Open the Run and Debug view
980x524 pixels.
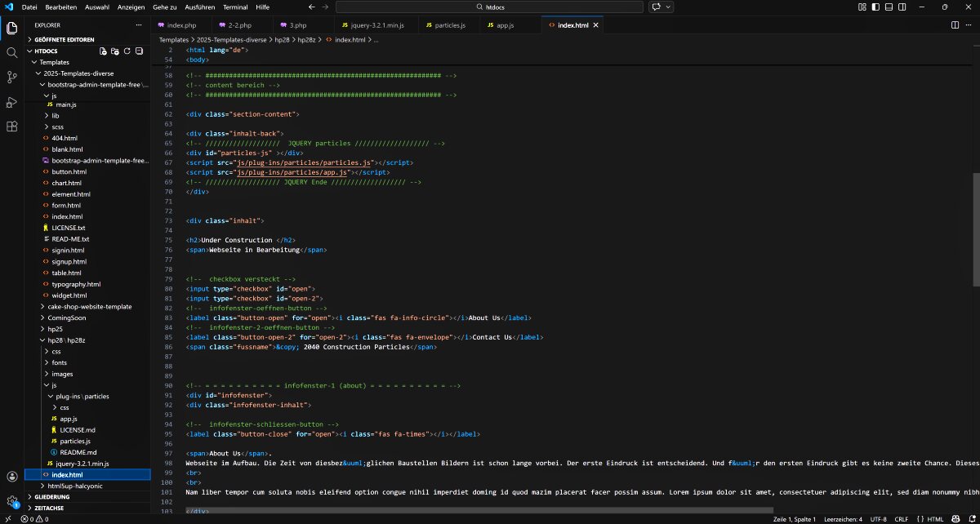click(x=11, y=102)
